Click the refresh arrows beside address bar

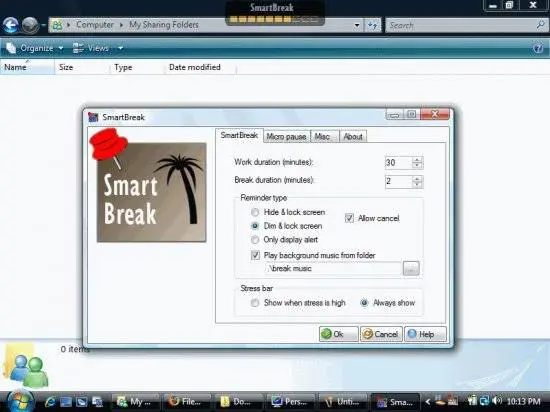tap(373, 25)
